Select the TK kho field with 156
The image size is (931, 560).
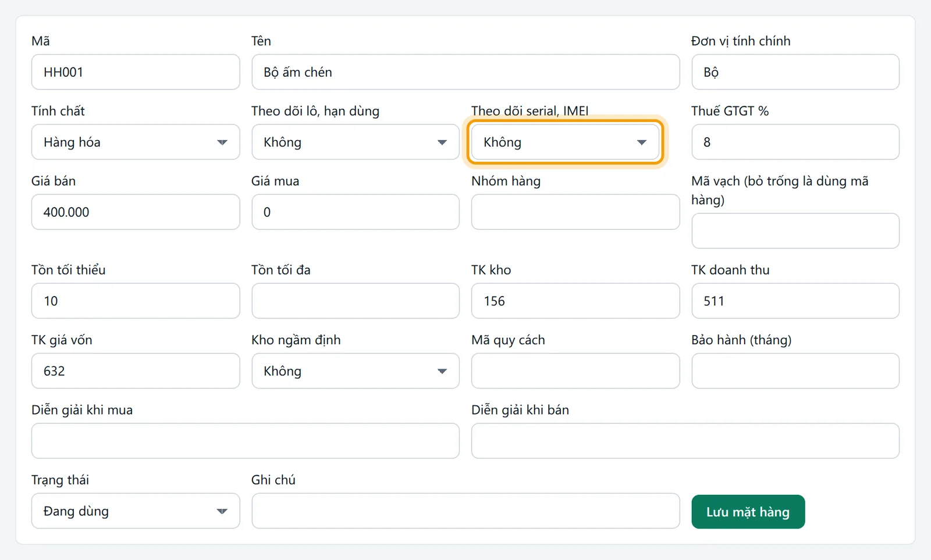coord(575,301)
